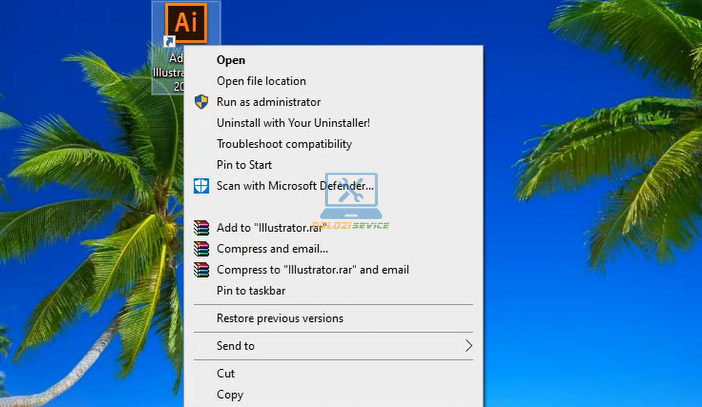Choose Cut from the context menu
The width and height of the screenshot is (702, 407).
[226, 373]
